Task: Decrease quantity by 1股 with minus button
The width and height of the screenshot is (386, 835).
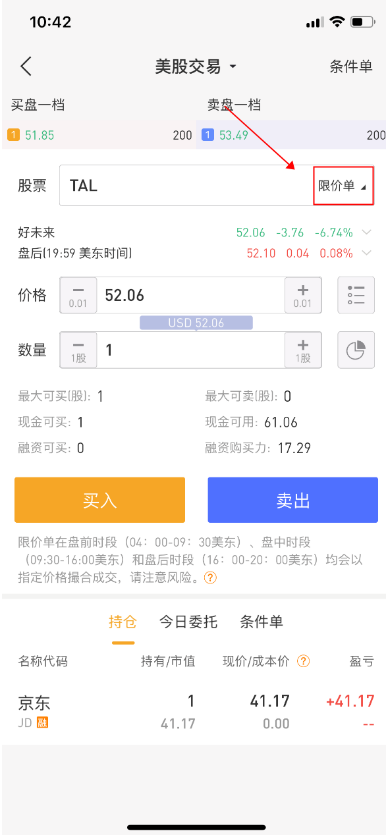Action: tap(78, 350)
